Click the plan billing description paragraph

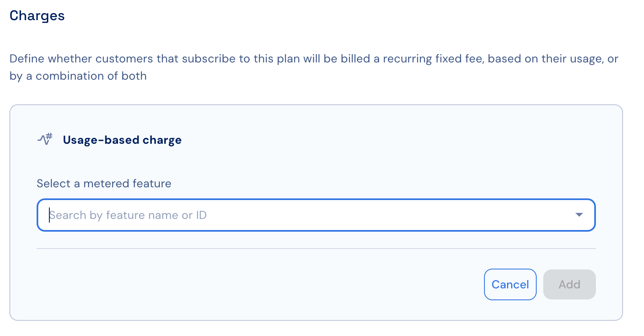[x=314, y=67]
